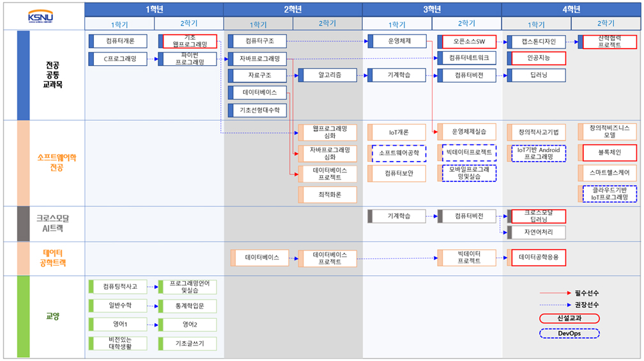Click 데이터베이스 프로젝트 box in 소프트웨어학 전공 row
The height and width of the screenshot is (361, 644).
327,174
